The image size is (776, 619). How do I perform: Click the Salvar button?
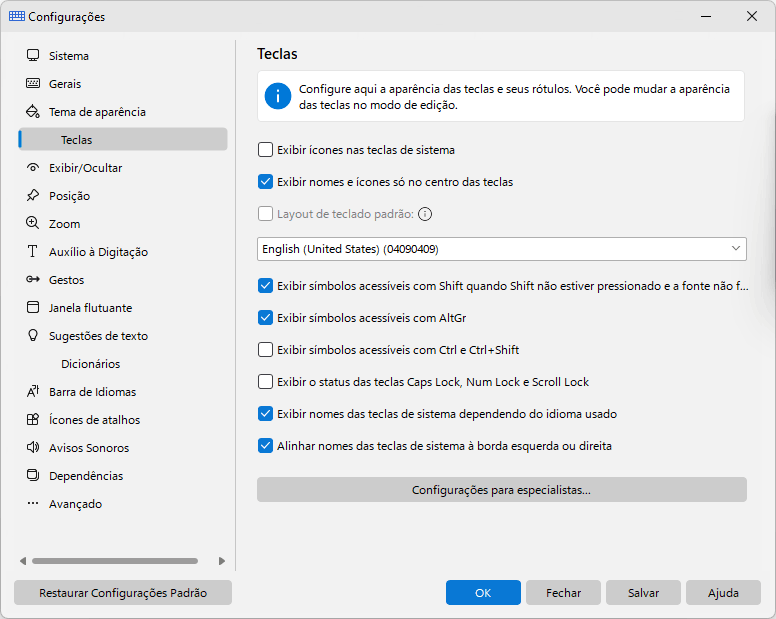tap(643, 592)
